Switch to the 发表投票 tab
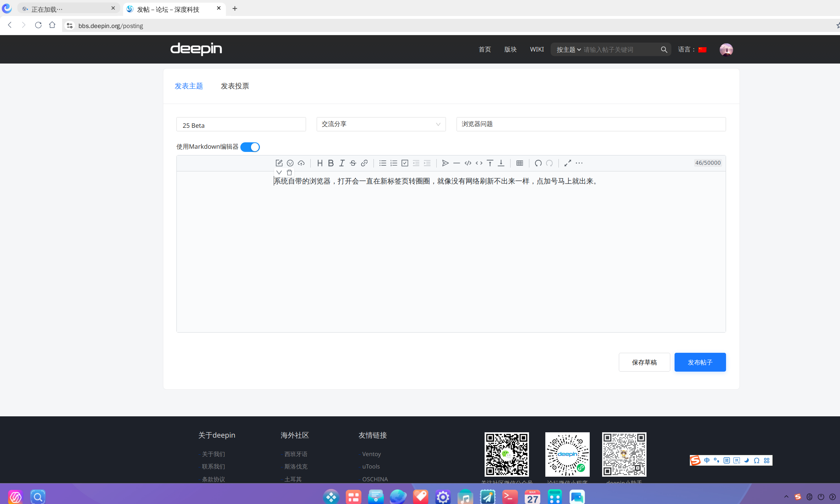Viewport: 840px width, 504px height. click(x=235, y=86)
